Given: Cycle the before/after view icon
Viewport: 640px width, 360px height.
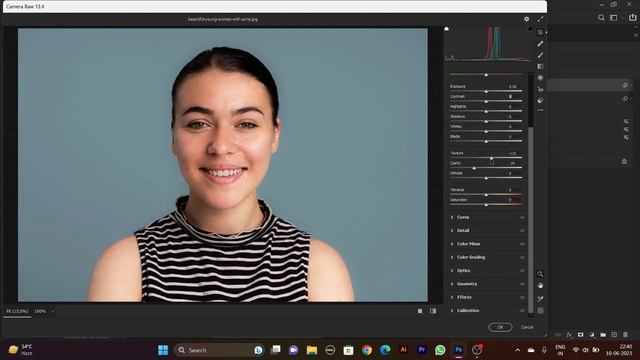Looking at the screenshot, I should tap(420, 311).
